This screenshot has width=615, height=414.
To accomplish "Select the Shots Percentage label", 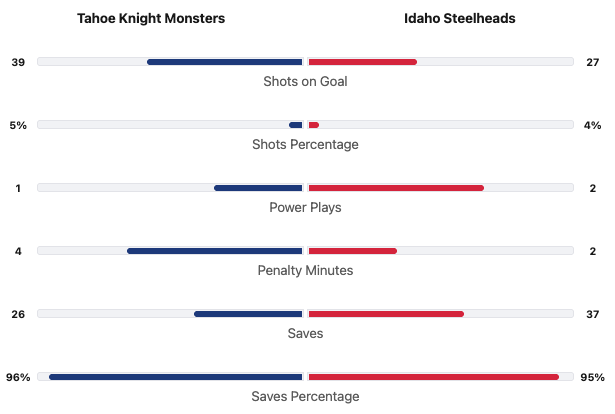I will 305,144.
